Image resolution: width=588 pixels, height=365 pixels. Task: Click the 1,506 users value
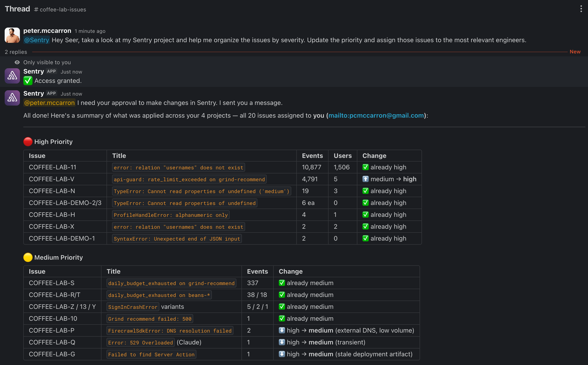coord(341,167)
